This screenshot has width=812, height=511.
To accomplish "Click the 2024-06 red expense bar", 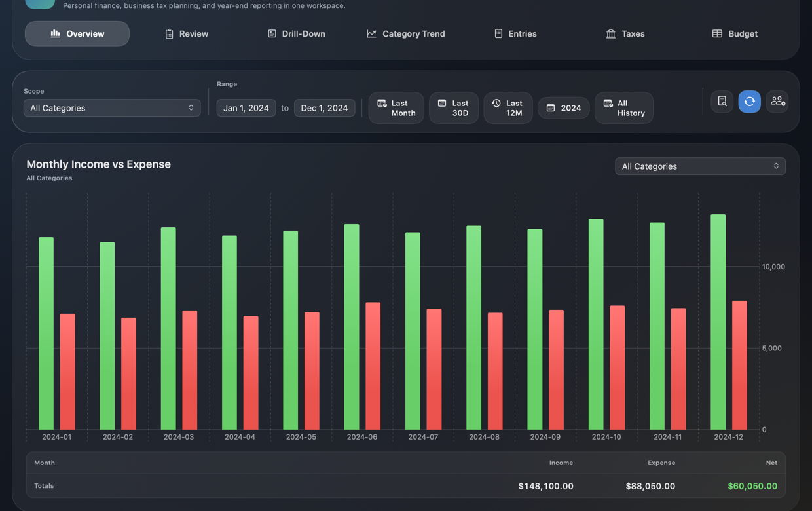I will coord(373,366).
